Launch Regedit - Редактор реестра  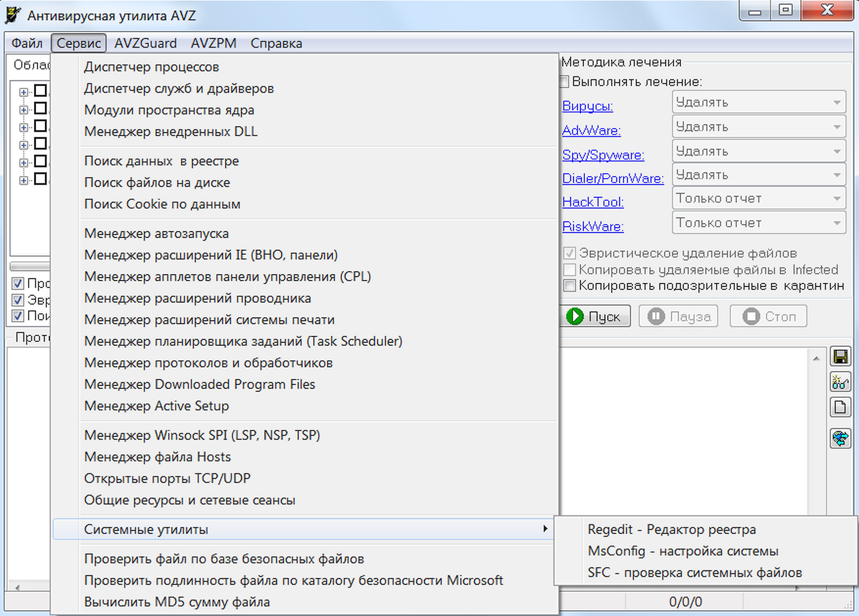[706, 529]
